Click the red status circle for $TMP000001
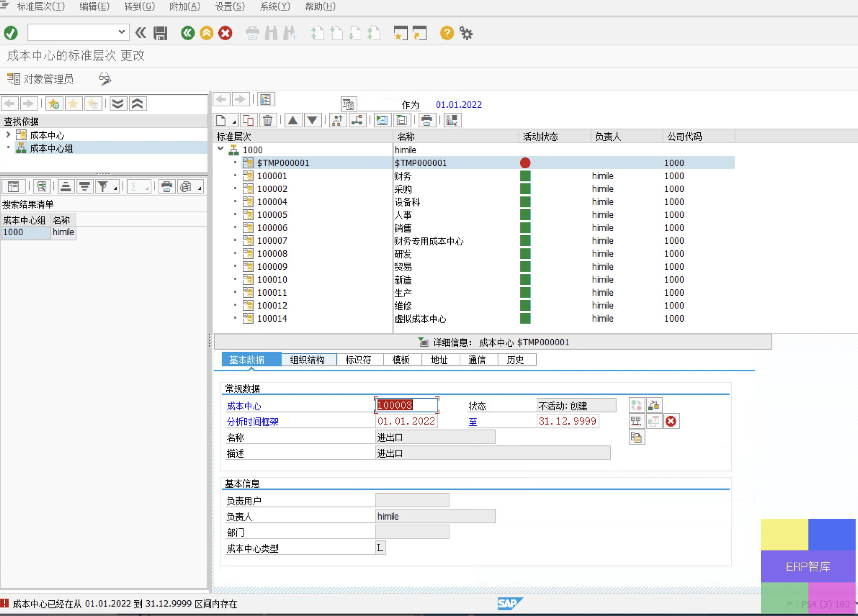This screenshot has height=616, width=858. coord(525,163)
